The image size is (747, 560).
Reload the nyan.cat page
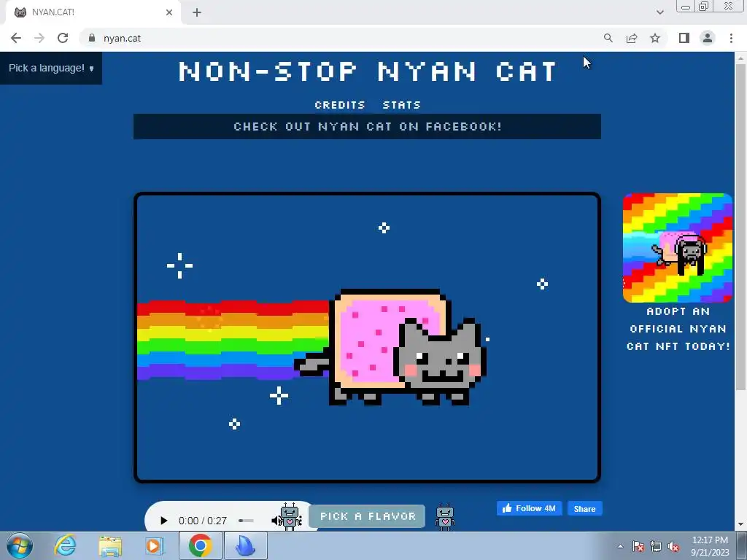[x=63, y=38]
